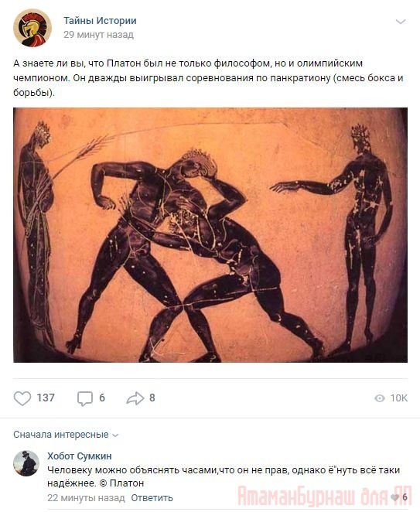Viewport: 420px width, 512px height.
Task: Like Хобот Сумкин's comment heart
Action: pos(394,497)
